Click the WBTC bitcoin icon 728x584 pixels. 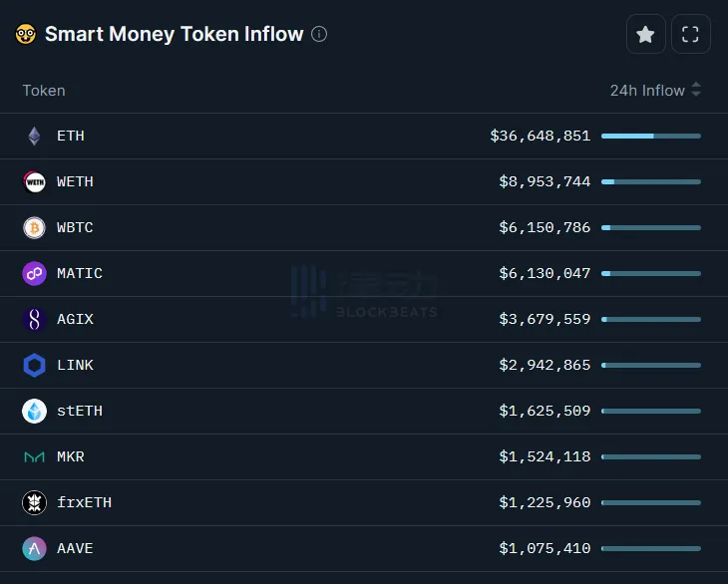point(35,228)
